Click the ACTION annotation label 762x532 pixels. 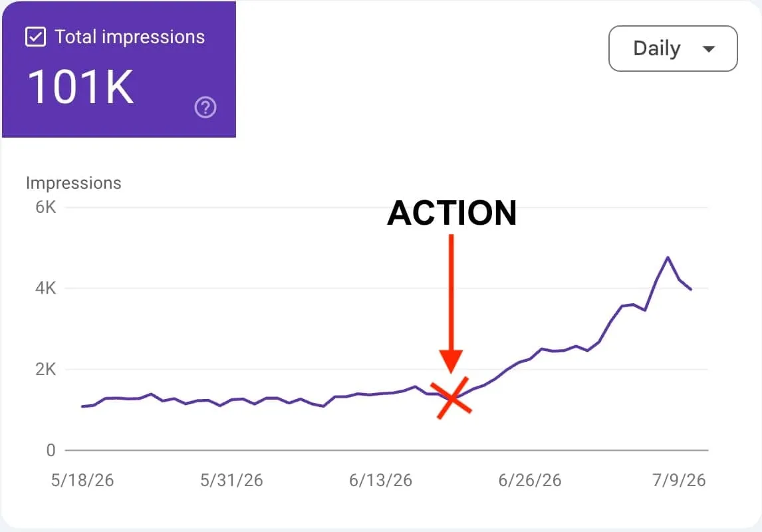pyautogui.click(x=452, y=213)
